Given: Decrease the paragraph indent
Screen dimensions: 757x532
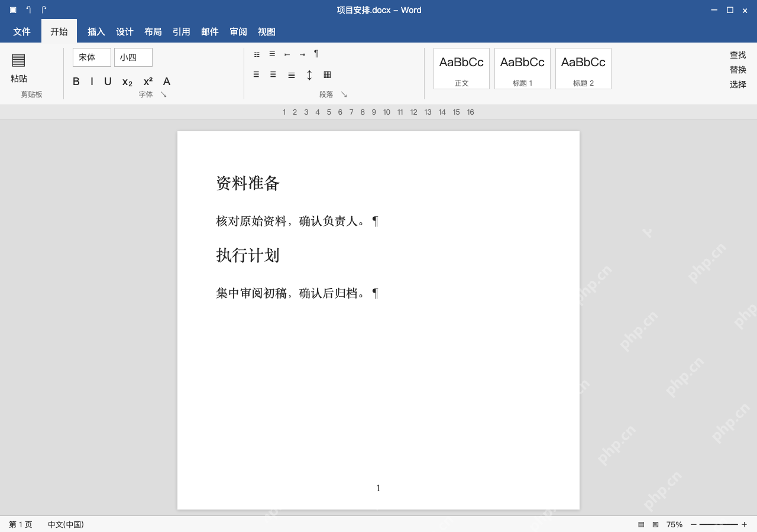Looking at the screenshot, I should coord(287,54).
